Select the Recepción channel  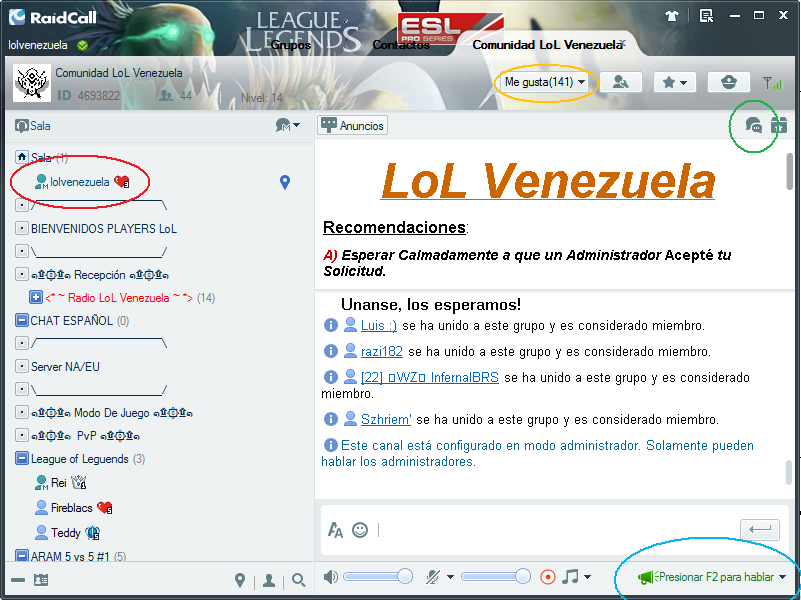coord(100,275)
